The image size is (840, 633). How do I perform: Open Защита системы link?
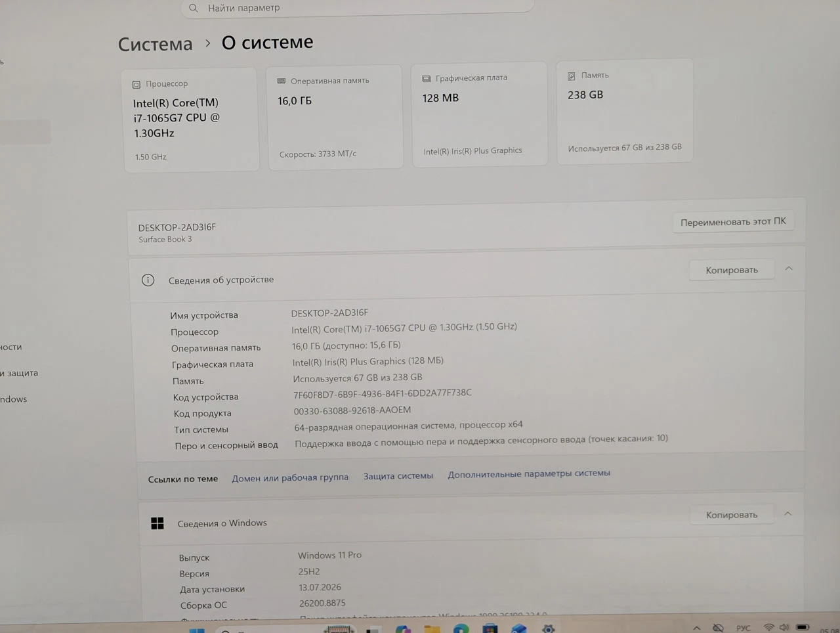[x=398, y=476]
